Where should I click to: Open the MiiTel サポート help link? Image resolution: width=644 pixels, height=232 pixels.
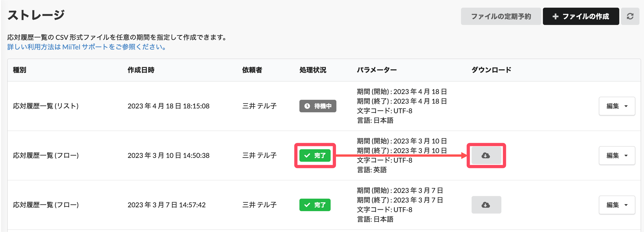click(86, 47)
